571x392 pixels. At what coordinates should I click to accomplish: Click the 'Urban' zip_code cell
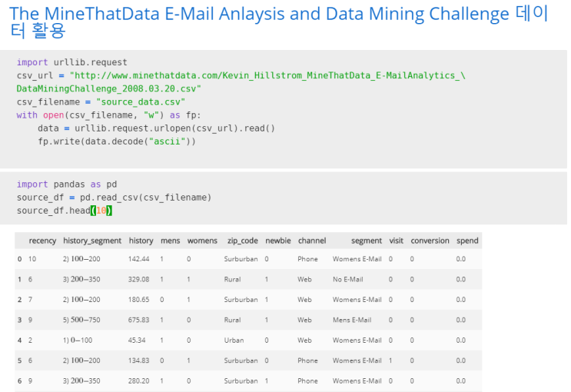[234, 341]
